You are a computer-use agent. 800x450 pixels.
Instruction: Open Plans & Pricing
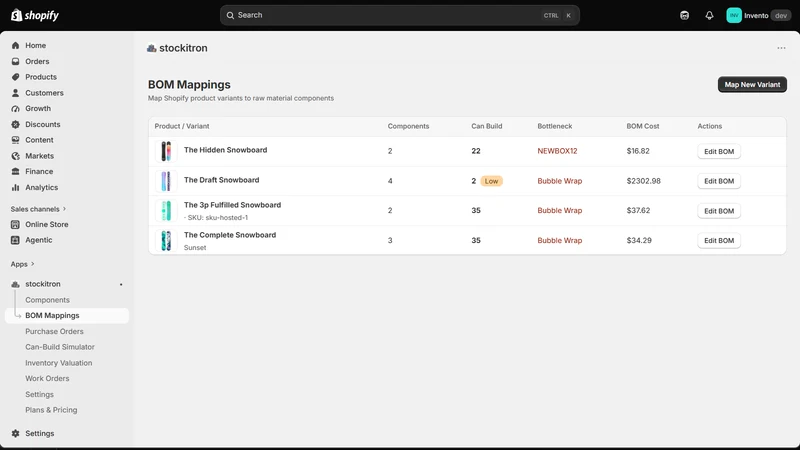[51, 410]
